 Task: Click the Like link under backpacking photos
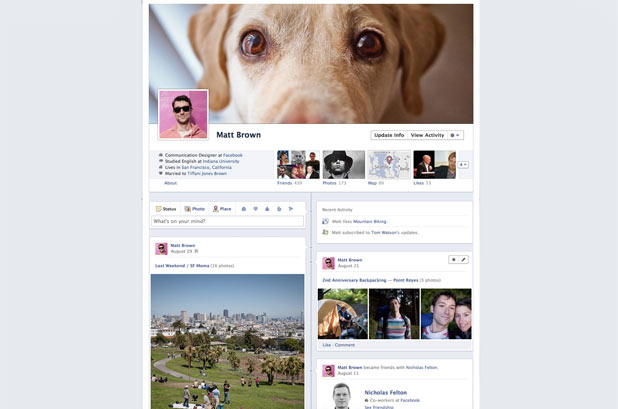pyautogui.click(x=326, y=345)
